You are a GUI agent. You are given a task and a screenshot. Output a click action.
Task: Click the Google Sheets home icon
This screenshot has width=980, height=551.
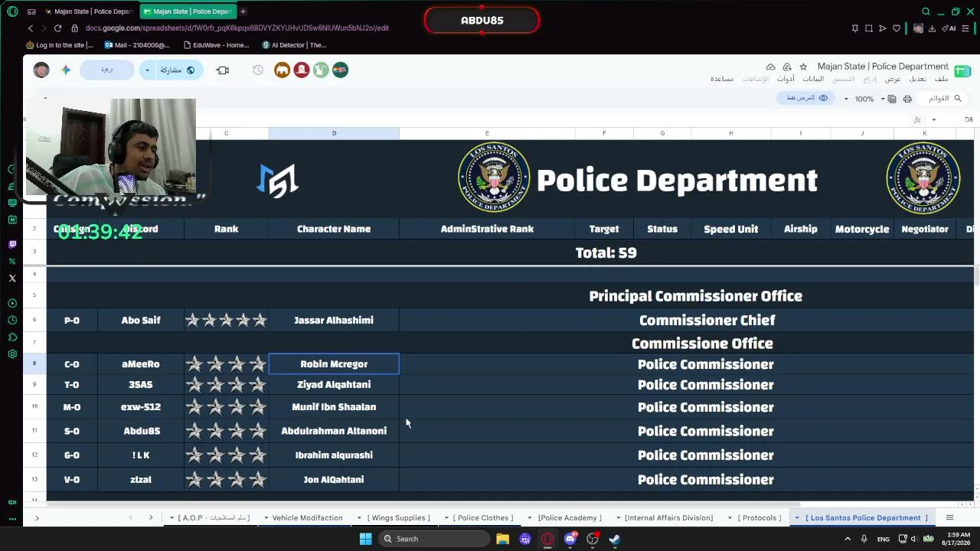962,71
